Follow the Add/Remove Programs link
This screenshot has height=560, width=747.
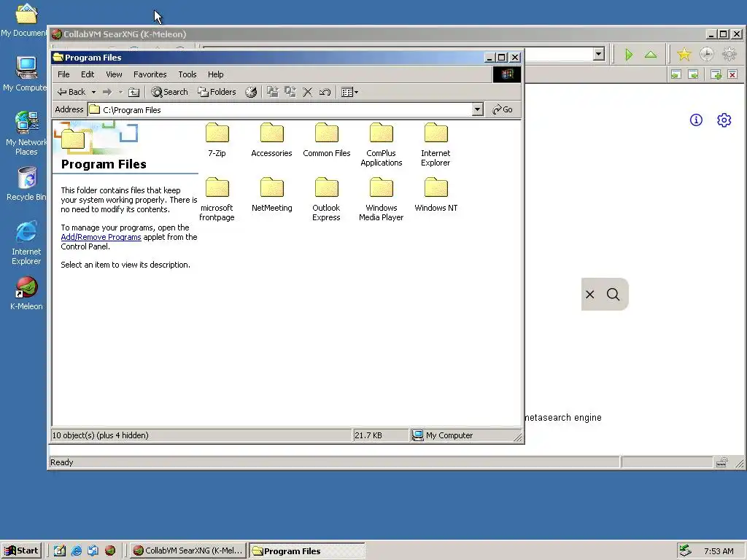coord(101,237)
